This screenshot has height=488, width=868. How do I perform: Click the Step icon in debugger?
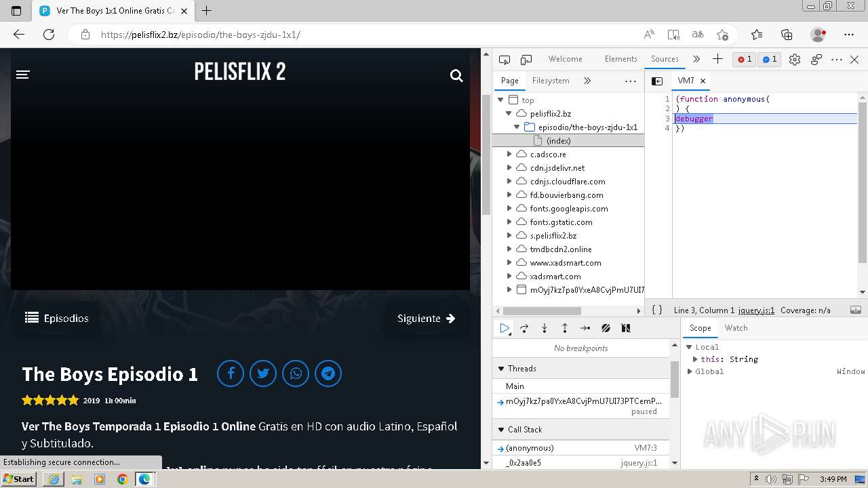pos(585,328)
